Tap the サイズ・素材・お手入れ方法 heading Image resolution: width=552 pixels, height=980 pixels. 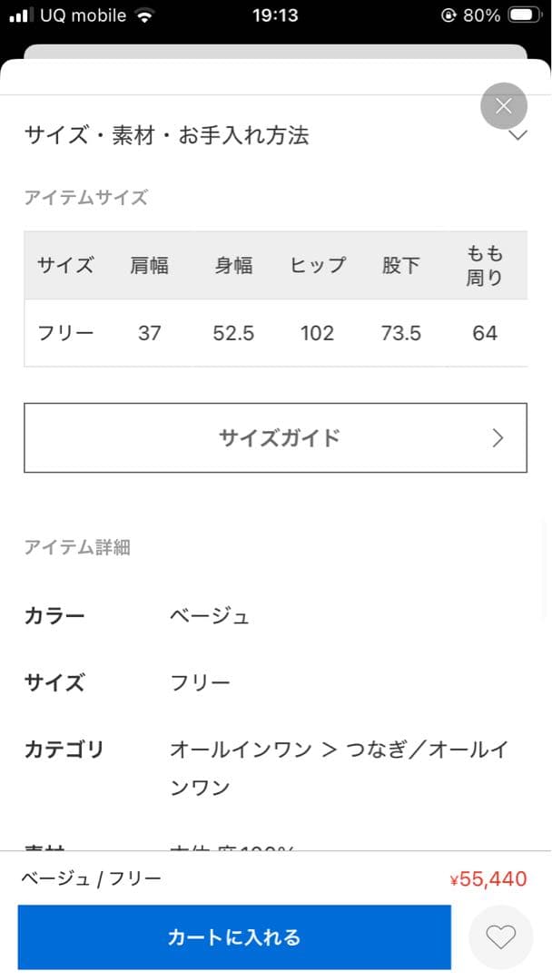click(x=166, y=135)
